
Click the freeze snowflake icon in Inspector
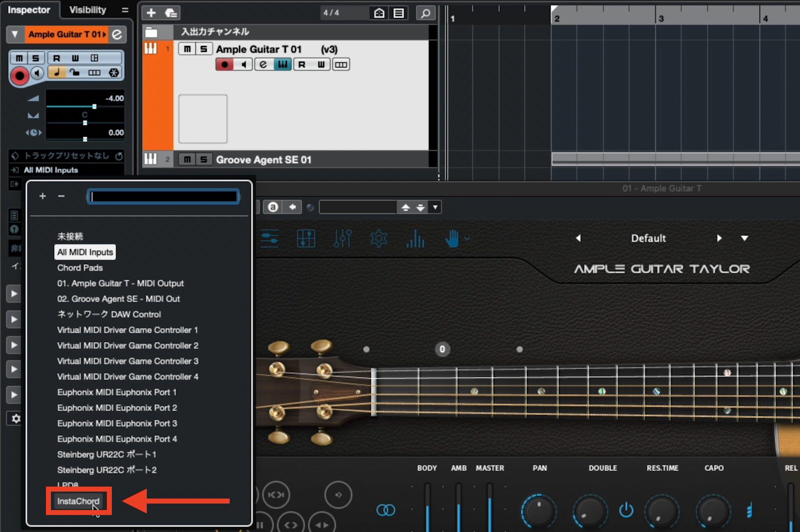click(x=114, y=73)
